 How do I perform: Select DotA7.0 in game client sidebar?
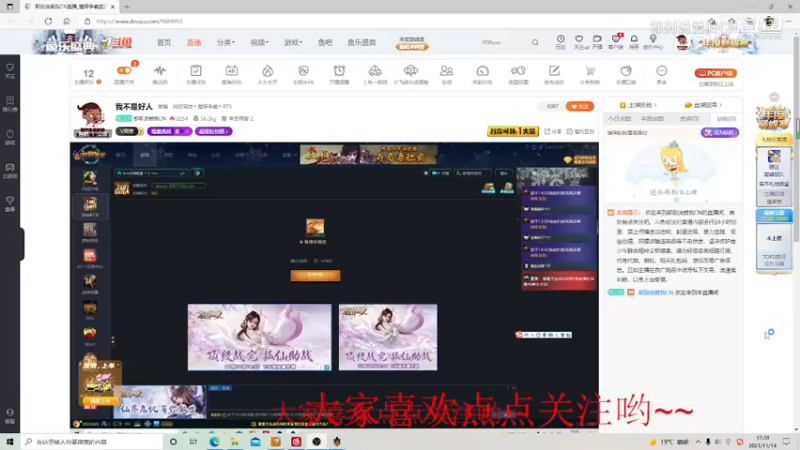tap(90, 206)
